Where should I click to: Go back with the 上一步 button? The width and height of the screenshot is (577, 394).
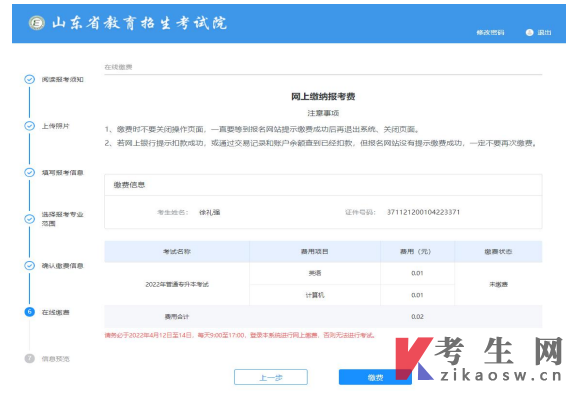271,377
